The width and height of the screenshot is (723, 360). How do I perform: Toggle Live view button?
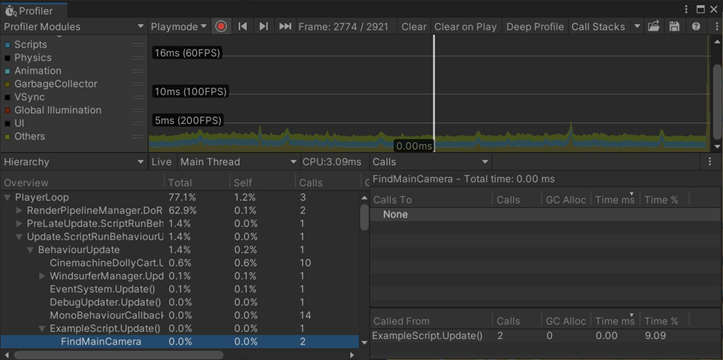point(161,162)
